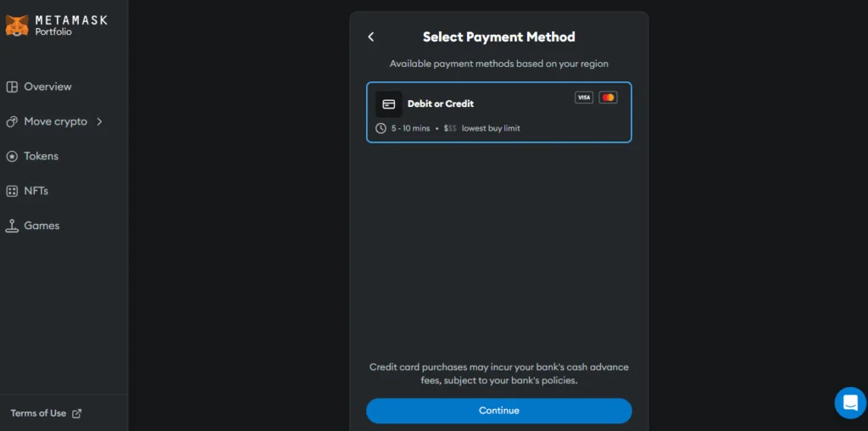Screen dimensions: 868x431
Task: Click the Mastercard logo
Action: pos(608,98)
